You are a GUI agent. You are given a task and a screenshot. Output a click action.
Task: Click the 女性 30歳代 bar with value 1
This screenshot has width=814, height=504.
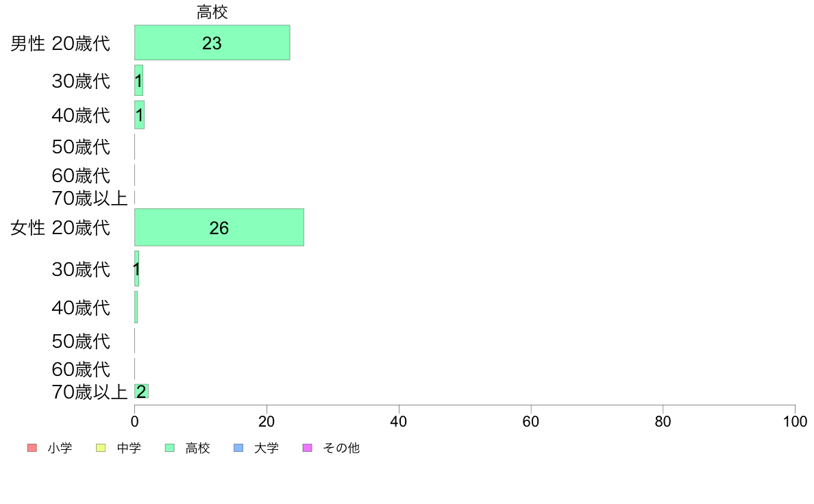coord(136,268)
